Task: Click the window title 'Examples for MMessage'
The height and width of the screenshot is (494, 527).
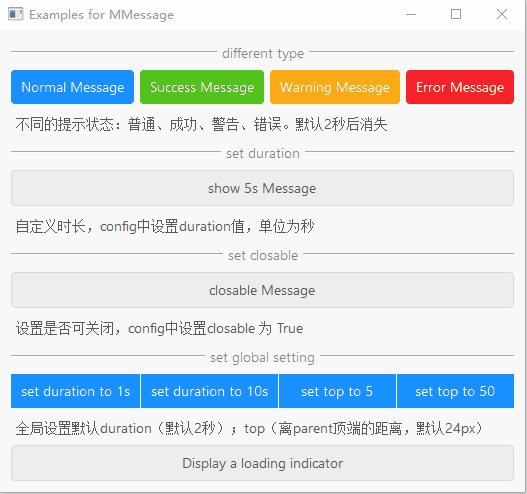Action: pyautogui.click(x=102, y=15)
